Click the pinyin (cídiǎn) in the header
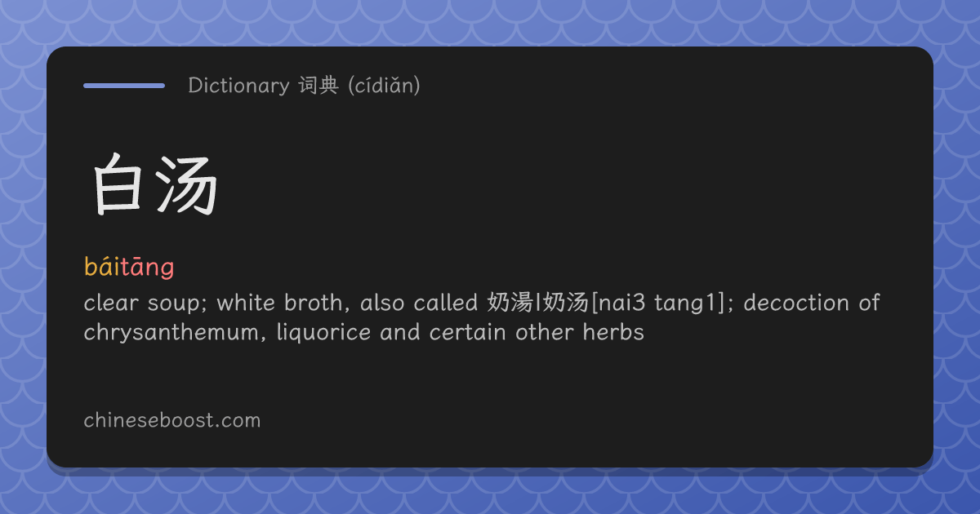Screen dimensions: 980x514 pyautogui.click(x=384, y=85)
